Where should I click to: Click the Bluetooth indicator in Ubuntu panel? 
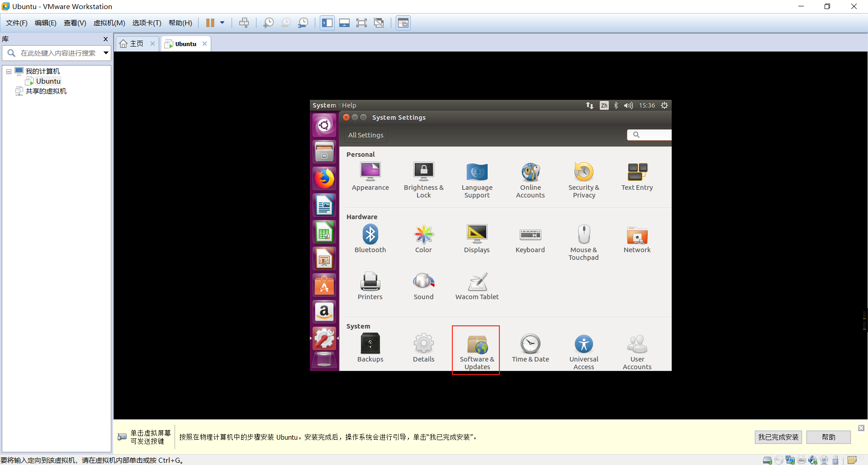point(616,105)
